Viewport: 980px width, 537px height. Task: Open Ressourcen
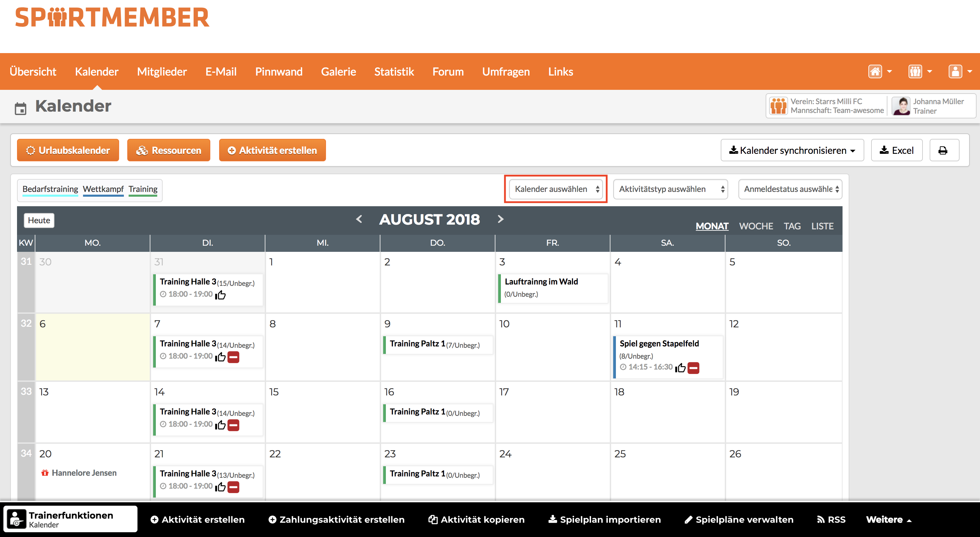point(168,150)
